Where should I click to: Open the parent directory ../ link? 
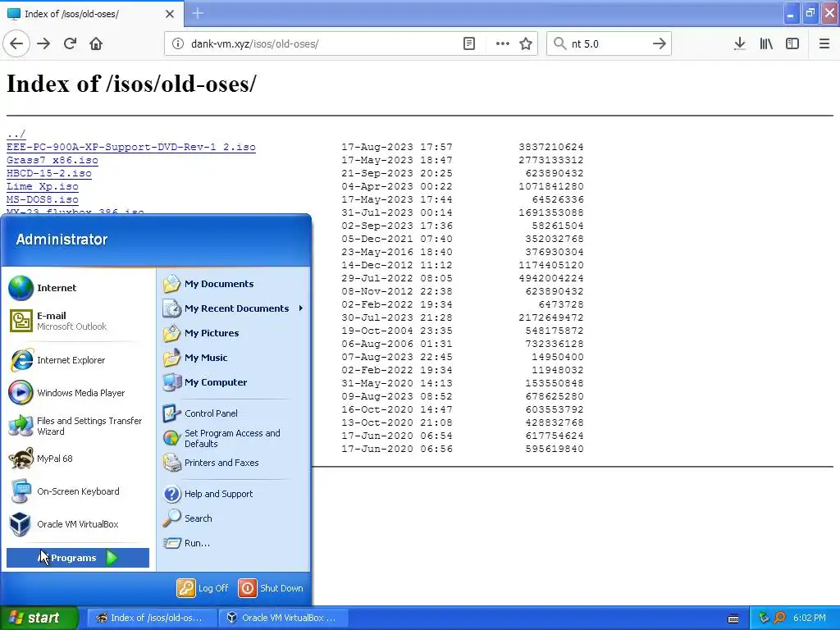pyautogui.click(x=16, y=134)
